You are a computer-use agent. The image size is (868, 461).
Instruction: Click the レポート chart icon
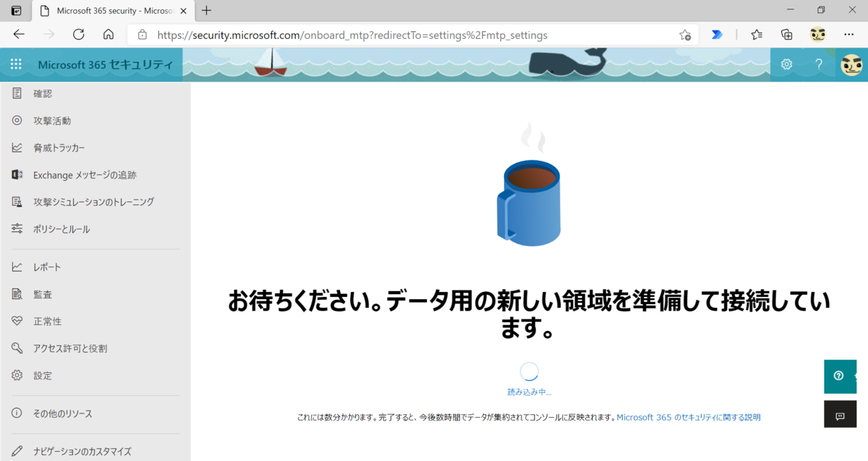[x=17, y=267]
